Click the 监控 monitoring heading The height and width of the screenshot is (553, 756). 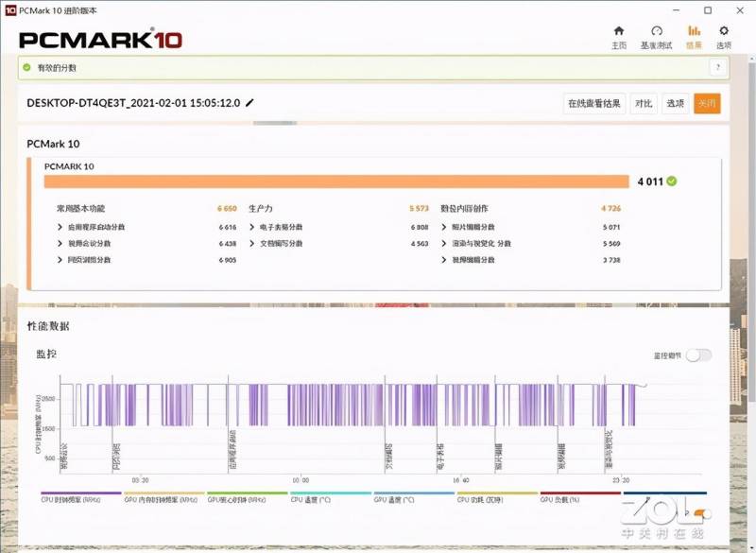point(46,354)
